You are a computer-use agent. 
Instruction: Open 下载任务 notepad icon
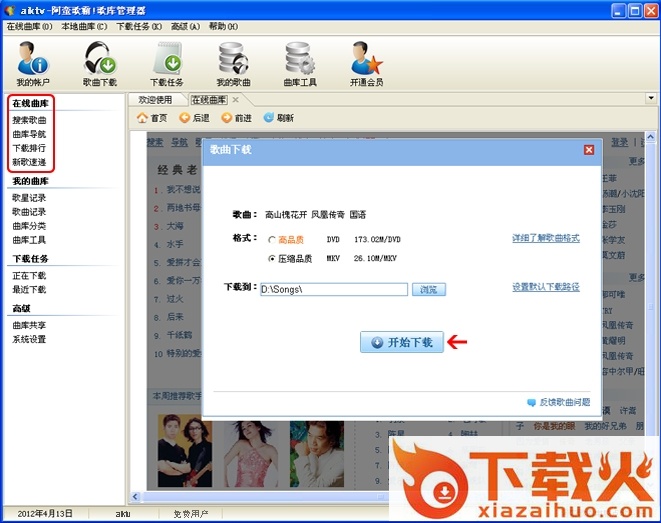167,59
